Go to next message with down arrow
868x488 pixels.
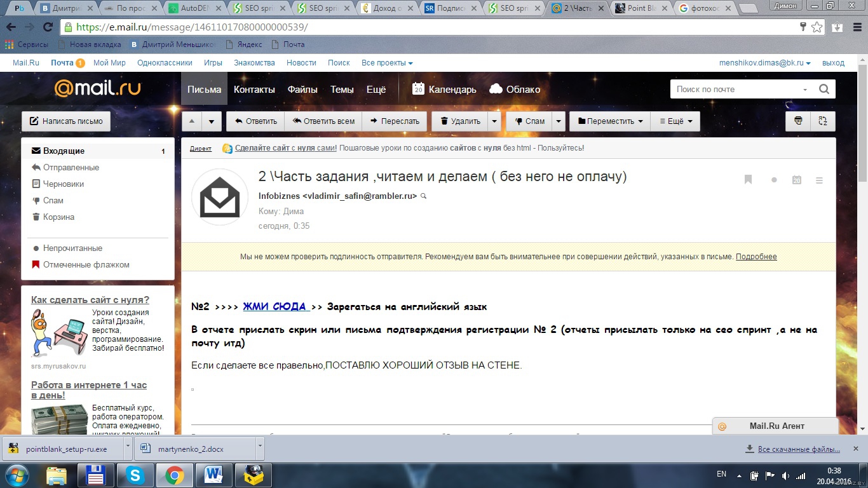point(212,121)
